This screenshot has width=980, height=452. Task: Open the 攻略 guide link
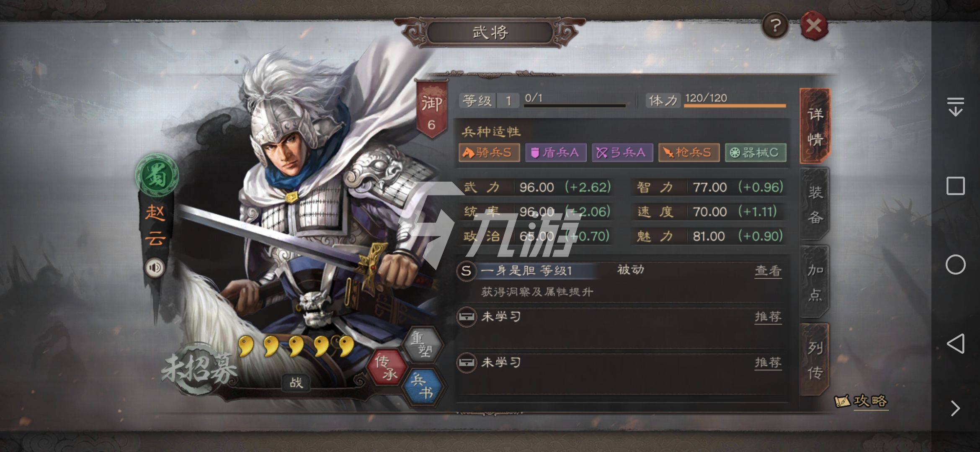tap(861, 401)
